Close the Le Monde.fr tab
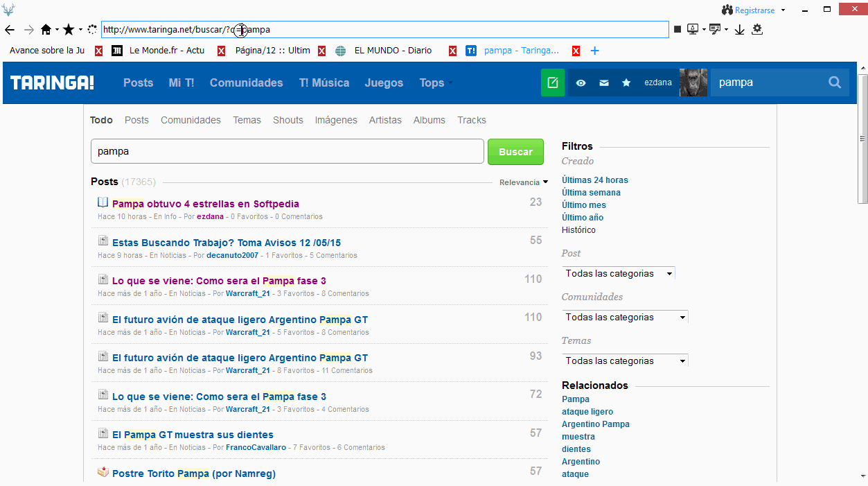This screenshot has width=868, height=486. pos(221,51)
